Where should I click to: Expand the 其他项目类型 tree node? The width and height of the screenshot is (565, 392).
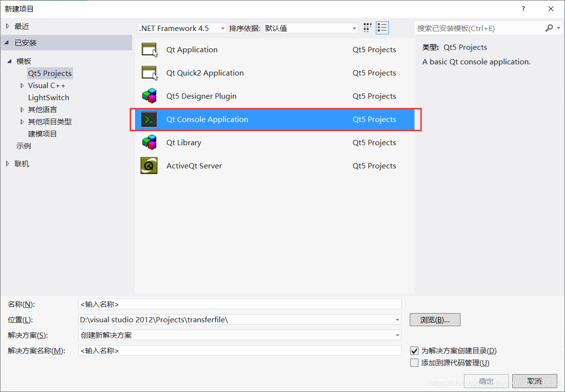[22, 122]
